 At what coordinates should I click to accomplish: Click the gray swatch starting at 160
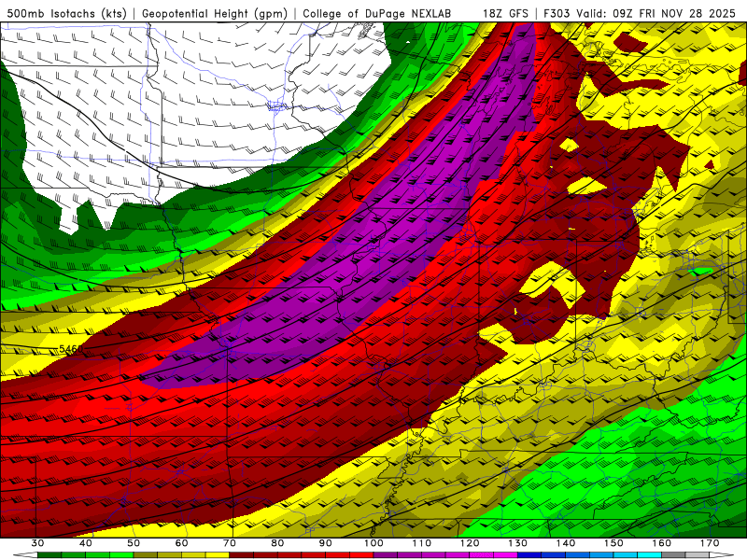pos(674,555)
